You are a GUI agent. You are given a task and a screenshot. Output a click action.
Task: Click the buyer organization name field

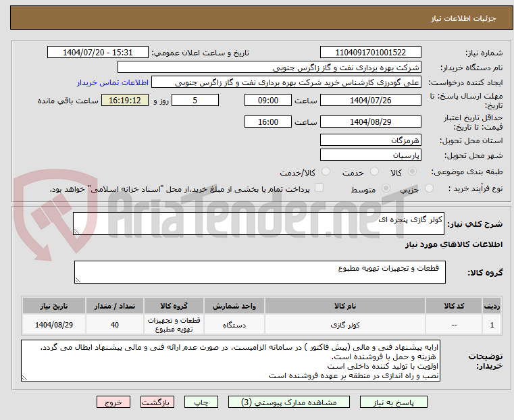click(269, 68)
